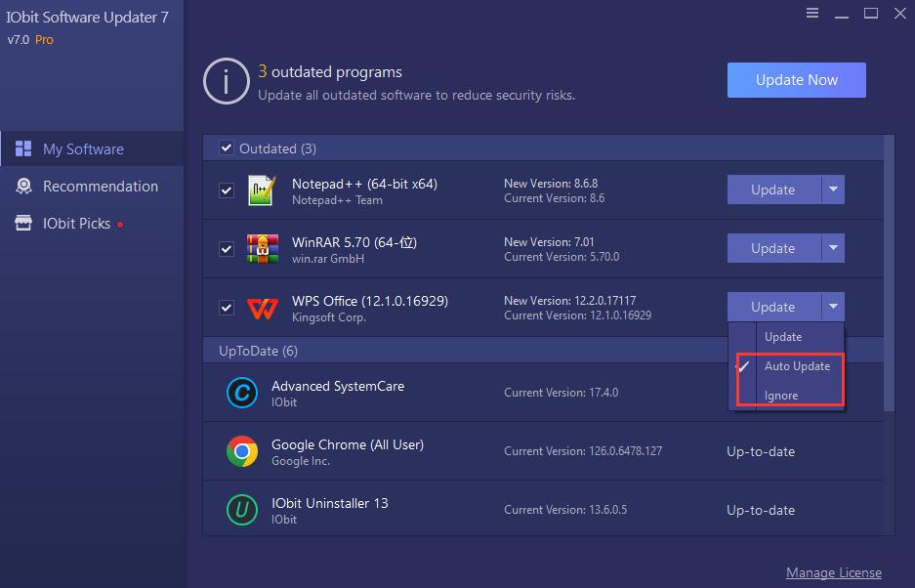Click the My Software grid icon
915x588 pixels.
(23, 148)
